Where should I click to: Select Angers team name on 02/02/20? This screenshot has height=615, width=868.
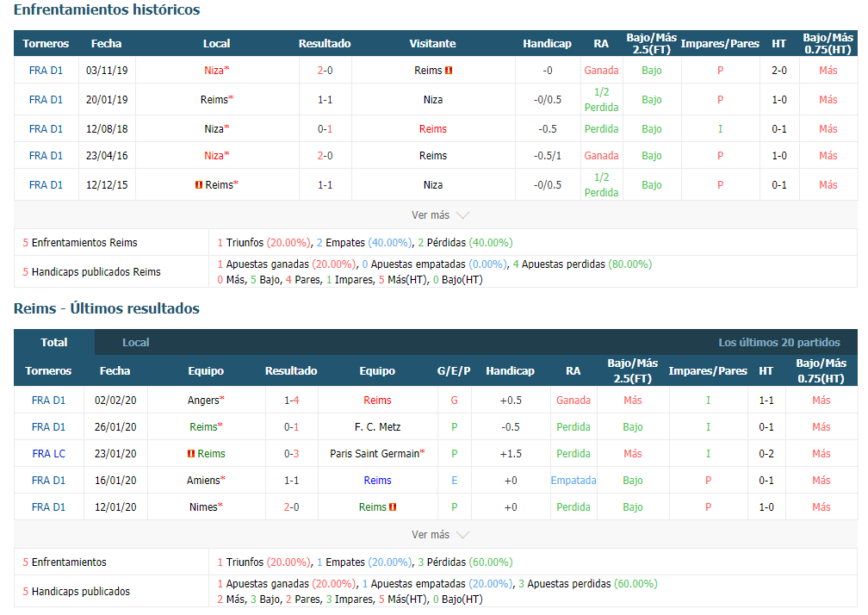pos(205,401)
